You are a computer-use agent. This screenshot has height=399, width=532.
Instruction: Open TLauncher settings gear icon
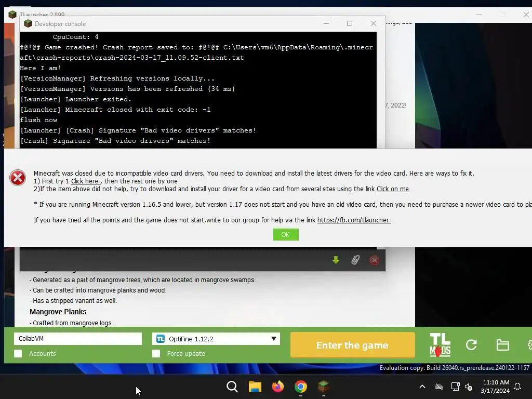(x=529, y=345)
